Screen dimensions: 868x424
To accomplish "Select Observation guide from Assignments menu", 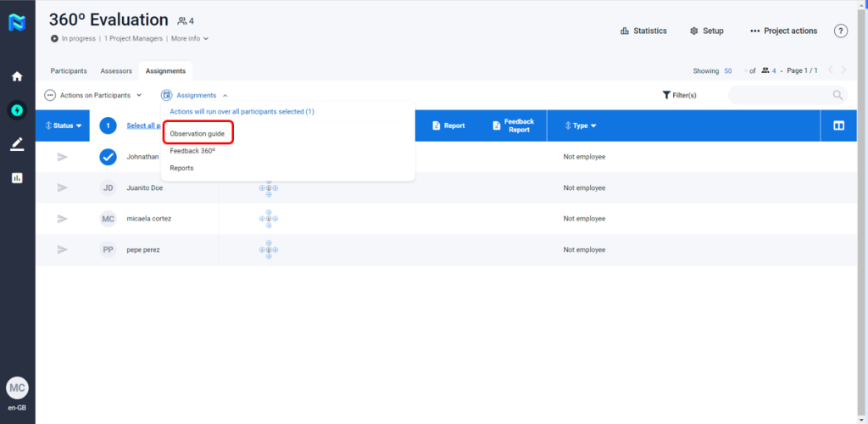I will point(197,134).
